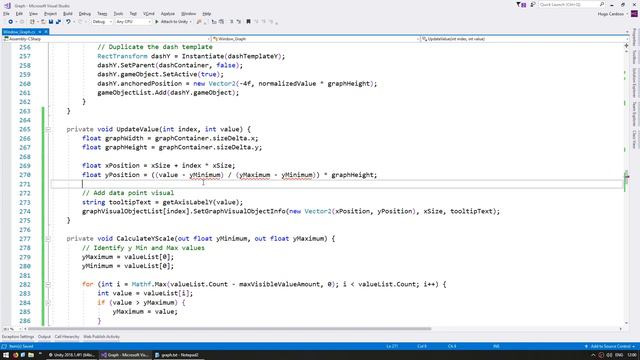Viewport: 640px width, 360px height.
Task: Collapse the CalculateYScale method outline
Action: 48,239
